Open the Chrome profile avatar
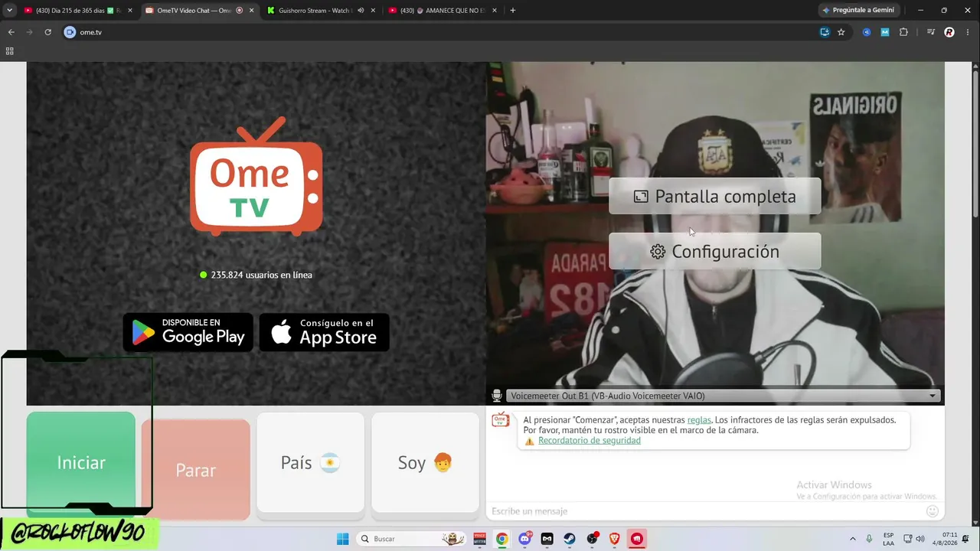This screenshot has height=551, width=980. coord(949,32)
